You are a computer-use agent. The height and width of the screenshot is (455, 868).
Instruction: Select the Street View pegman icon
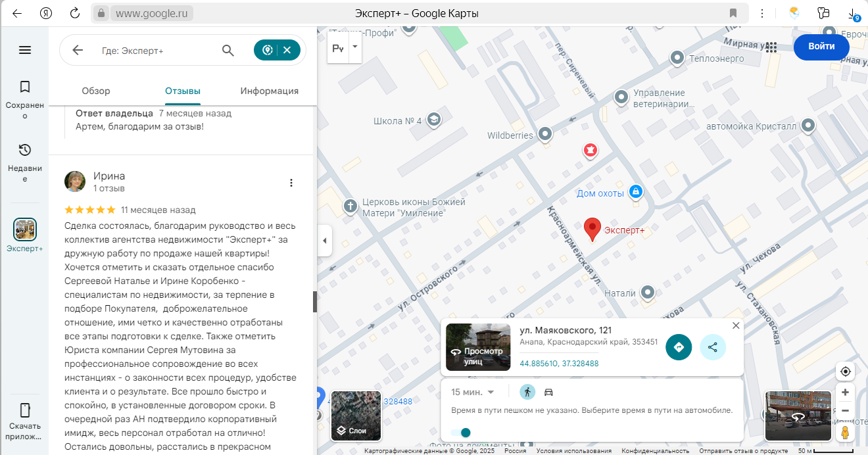(845, 432)
